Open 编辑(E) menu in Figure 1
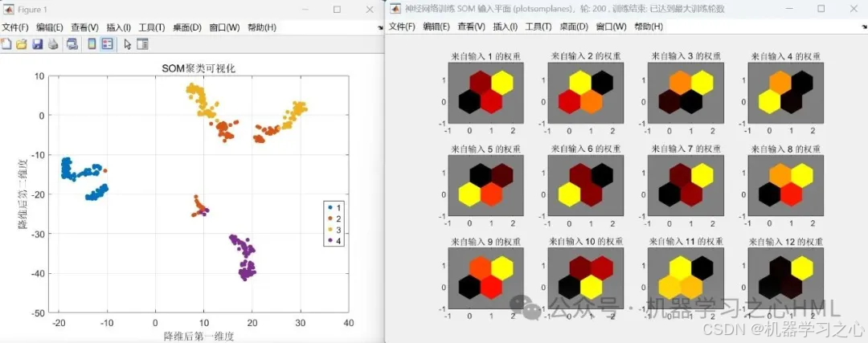The height and width of the screenshot is (343, 868). point(50,27)
